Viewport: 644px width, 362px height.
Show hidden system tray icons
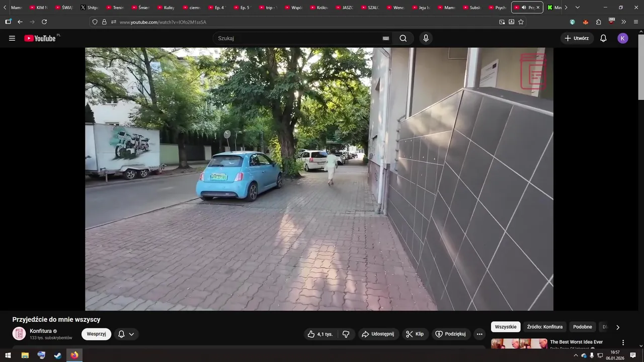tap(576, 355)
